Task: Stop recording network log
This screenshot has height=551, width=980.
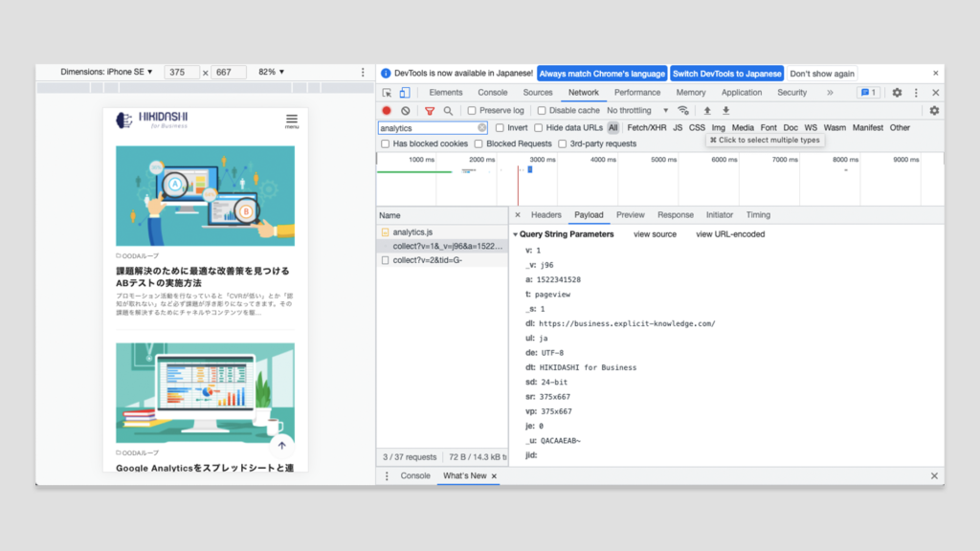Action: click(x=387, y=111)
